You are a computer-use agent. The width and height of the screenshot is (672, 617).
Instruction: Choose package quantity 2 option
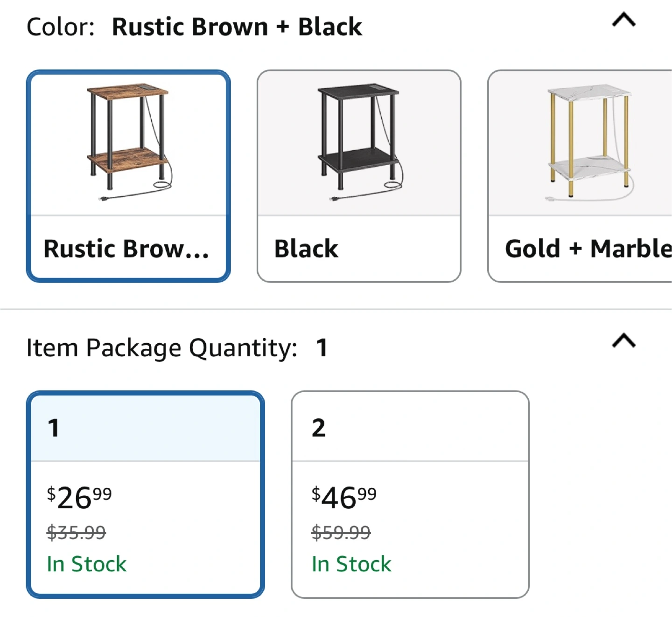click(x=410, y=495)
